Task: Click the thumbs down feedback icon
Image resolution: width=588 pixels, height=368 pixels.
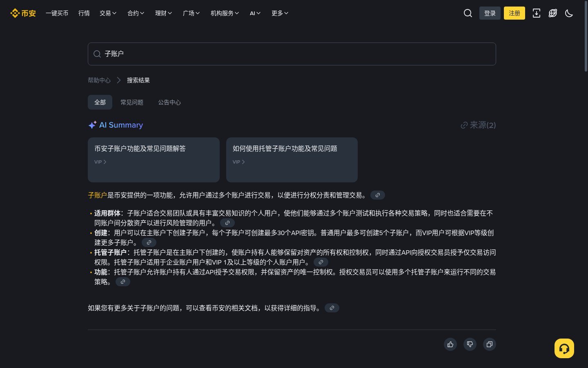Action: pyautogui.click(x=470, y=344)
